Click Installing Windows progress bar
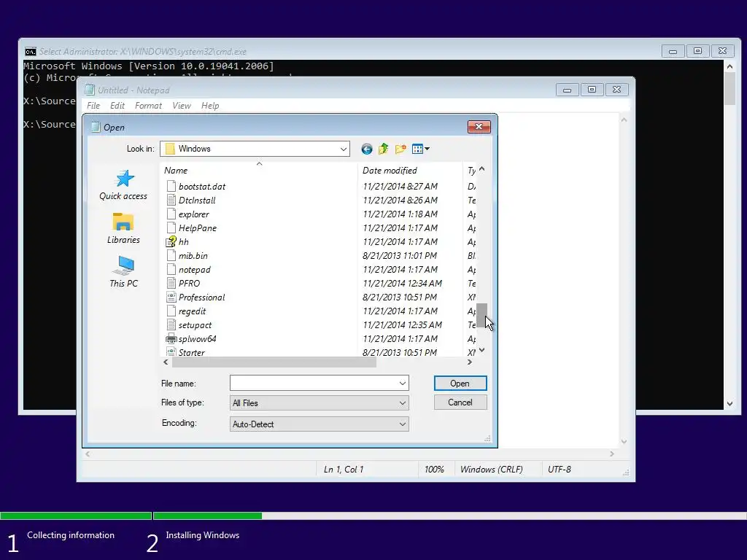The height and width of the screenshot is (560, 747). pos(450,516)
